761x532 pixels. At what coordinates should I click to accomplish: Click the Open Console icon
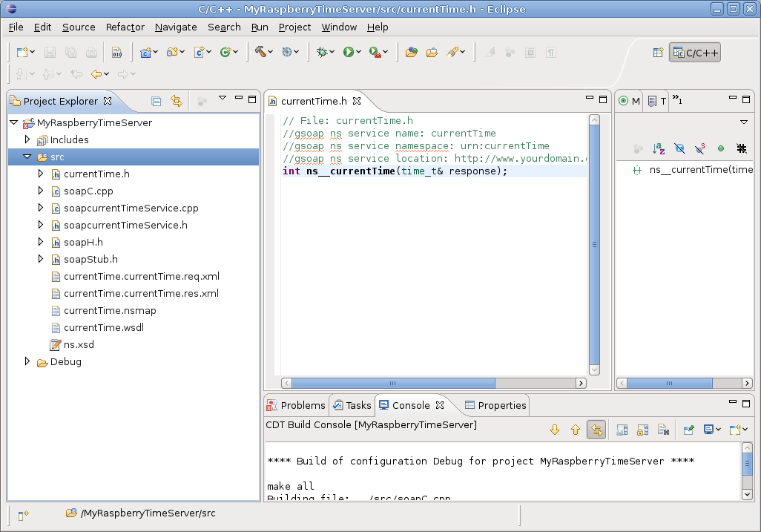pos(735,430)
